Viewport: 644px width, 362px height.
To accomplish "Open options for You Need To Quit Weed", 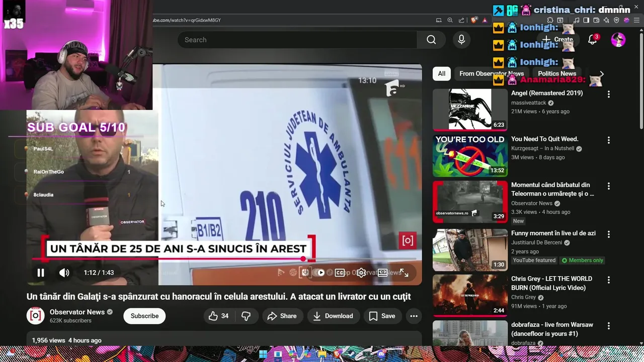I will point(609,140).
